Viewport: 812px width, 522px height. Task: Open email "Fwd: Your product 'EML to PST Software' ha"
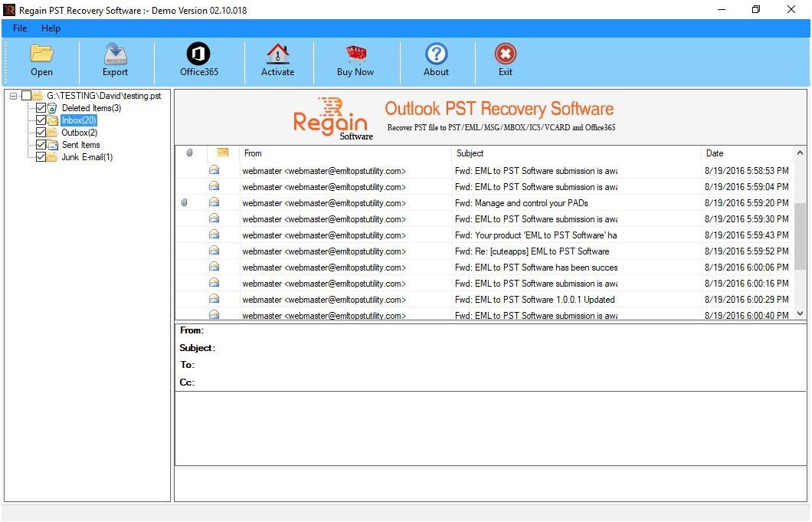(535, 235)
